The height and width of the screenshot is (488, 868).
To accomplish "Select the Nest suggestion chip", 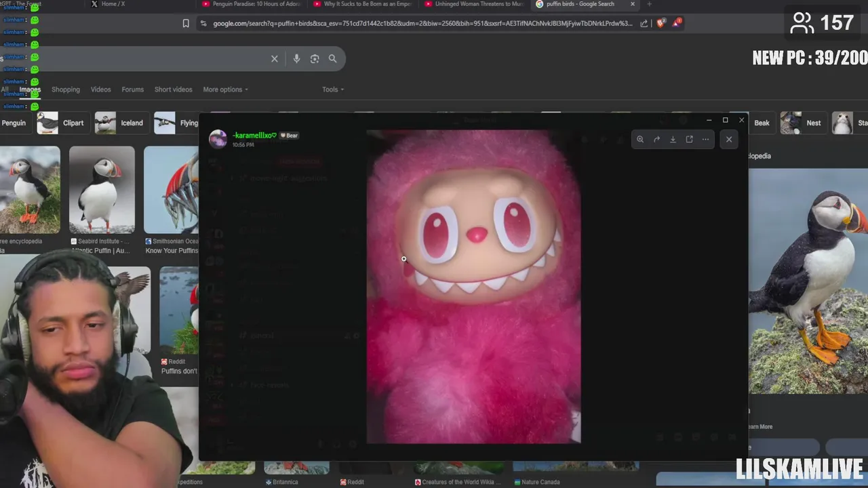I will [802, 123].
